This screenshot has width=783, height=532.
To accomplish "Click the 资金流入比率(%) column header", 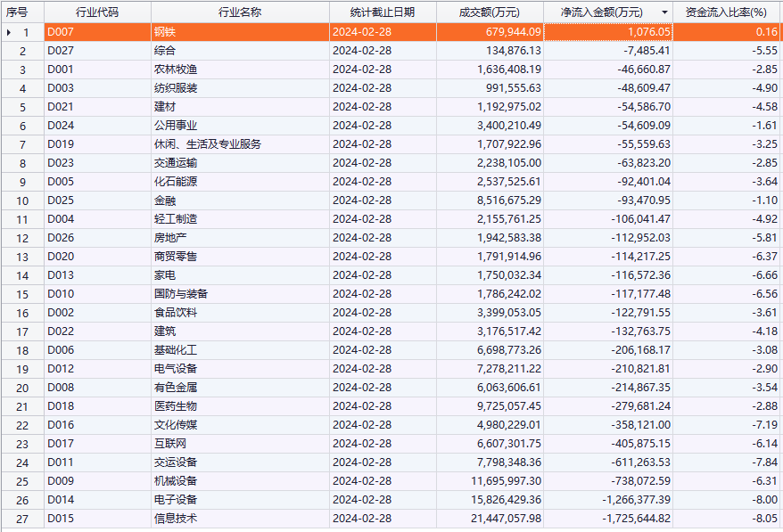I will 725,12.
